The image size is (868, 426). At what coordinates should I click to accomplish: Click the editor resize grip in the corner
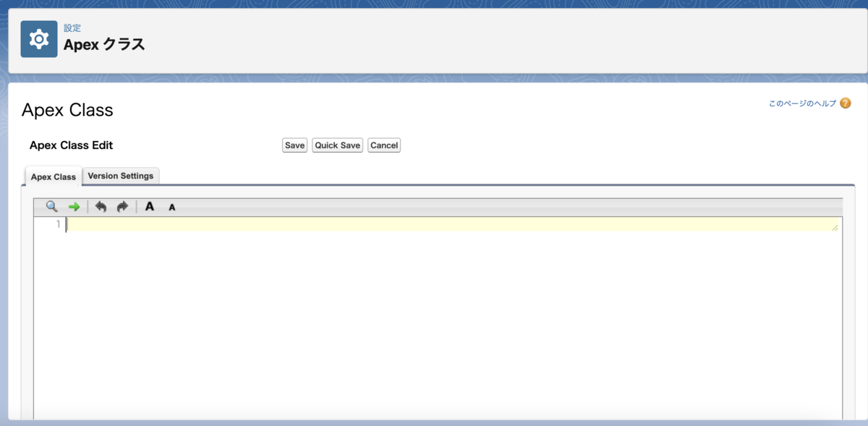tap(833, 226)
